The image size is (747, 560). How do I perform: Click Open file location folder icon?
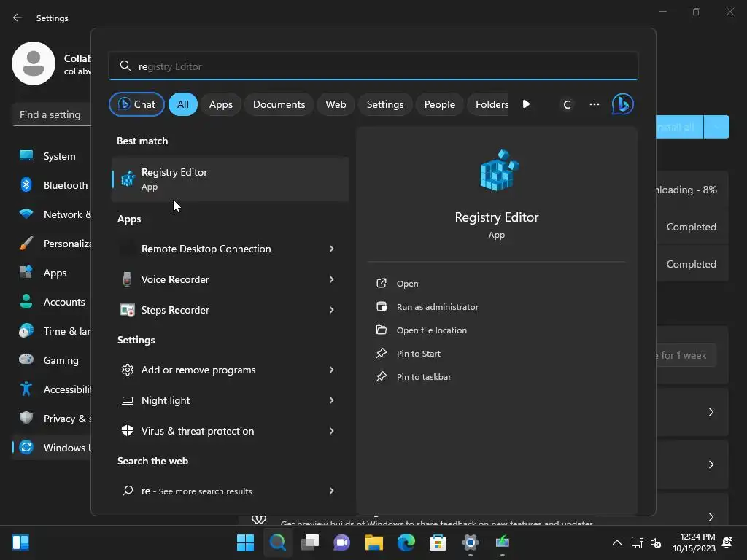[381, 330]
